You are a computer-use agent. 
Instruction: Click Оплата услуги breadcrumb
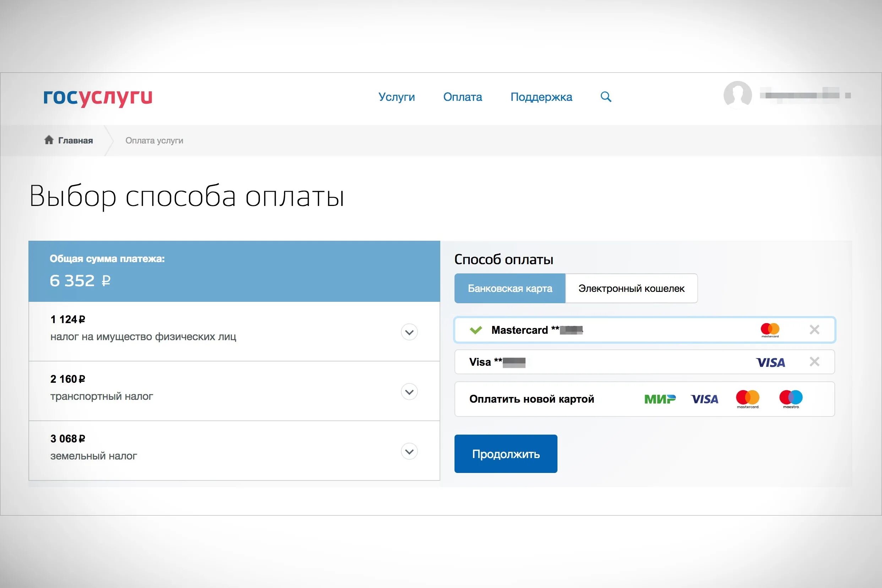coord(154,140)
